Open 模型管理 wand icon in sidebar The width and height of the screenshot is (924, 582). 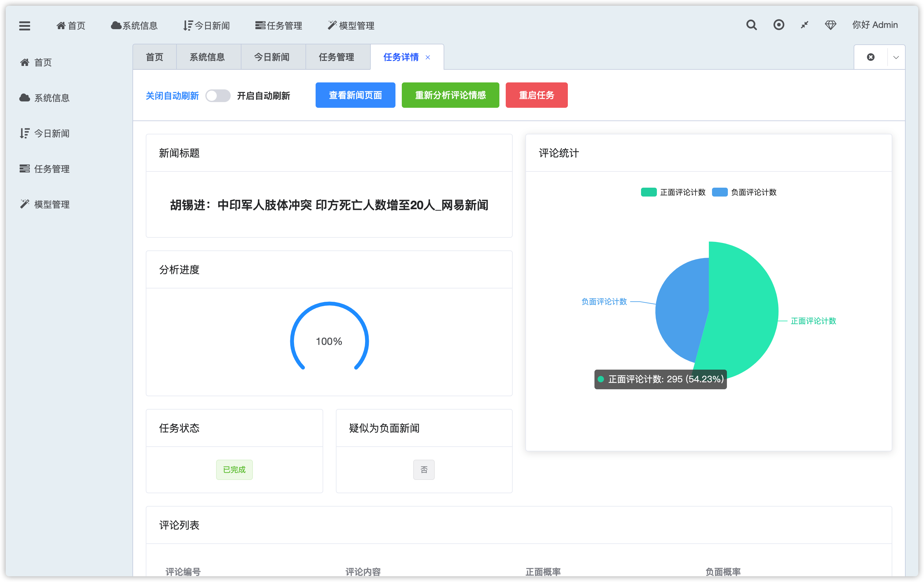[25, 204]
